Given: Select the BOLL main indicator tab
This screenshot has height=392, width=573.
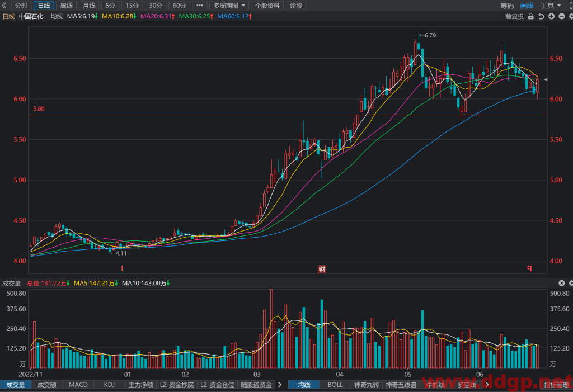Looking at the screenshot, I should (x=335, y=385).
